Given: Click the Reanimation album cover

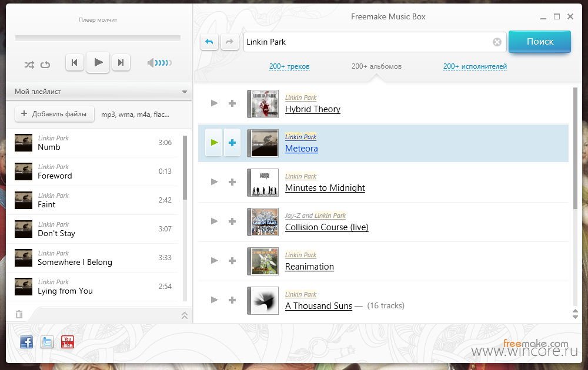Looking at the screenshot, I should pyautogui.click(x=263, y=261).
